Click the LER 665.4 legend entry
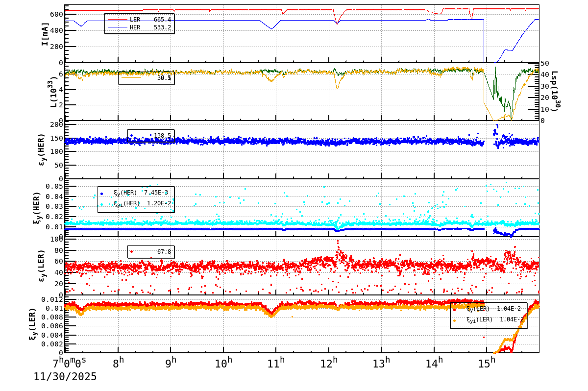This screenshot has height=391, width=588. (140, 19)
